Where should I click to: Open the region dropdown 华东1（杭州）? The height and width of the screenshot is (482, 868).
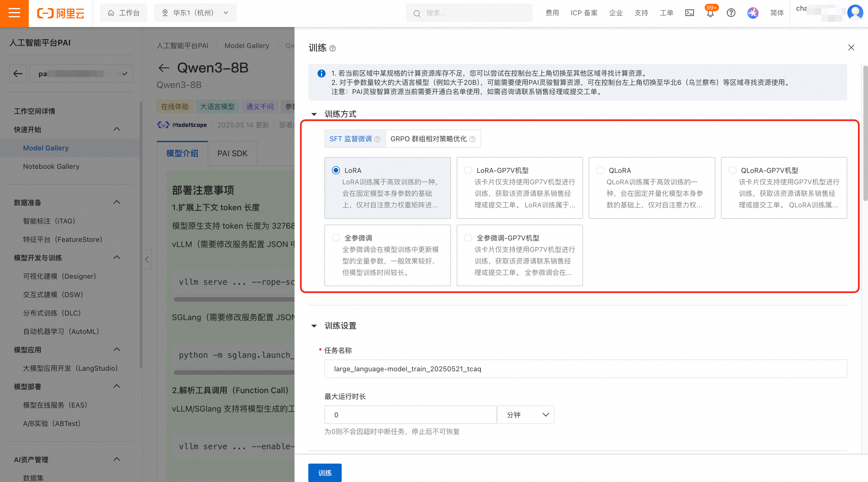click(x=196, y=13)
